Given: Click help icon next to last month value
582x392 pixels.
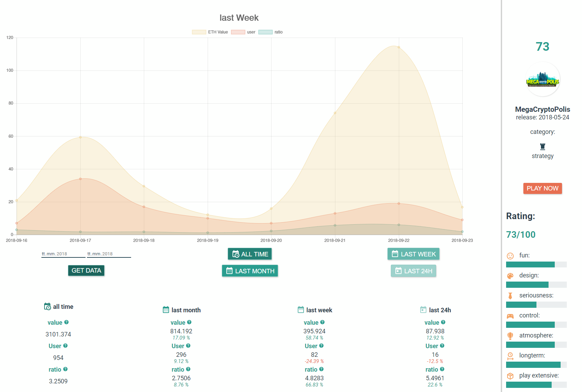Looking at the screenshot, I should 189,322.
